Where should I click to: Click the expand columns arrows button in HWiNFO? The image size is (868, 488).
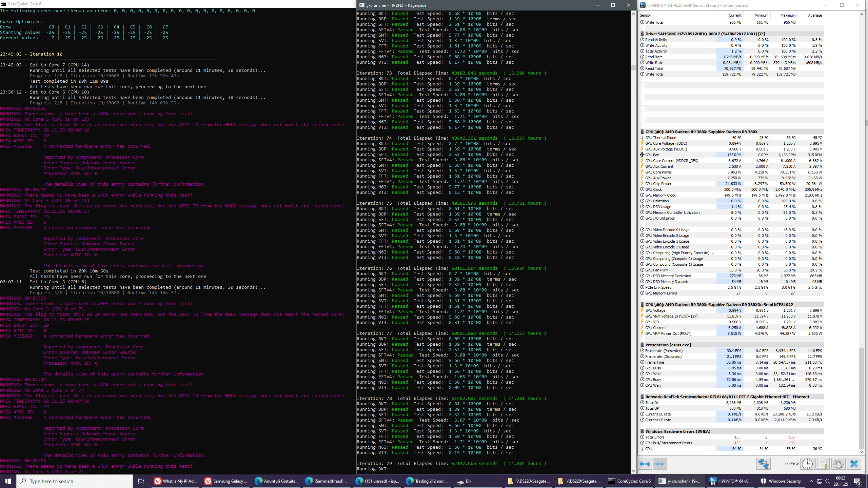pyautogui.click(x=645, y=464)
